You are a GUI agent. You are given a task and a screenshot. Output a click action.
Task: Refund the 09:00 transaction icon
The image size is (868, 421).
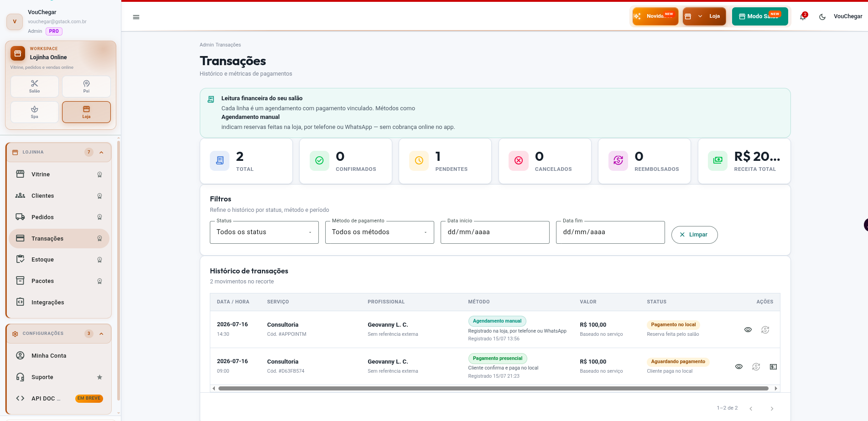click(756, 367)
